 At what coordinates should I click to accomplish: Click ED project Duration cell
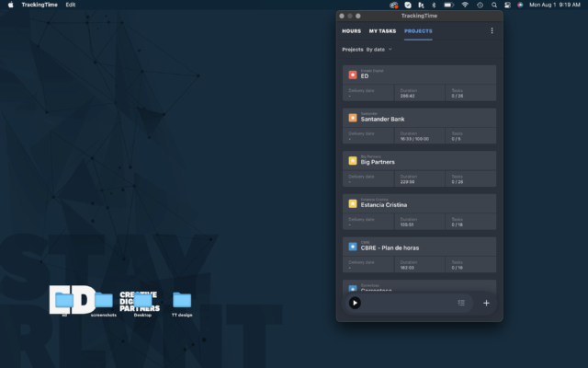(x=420, y=93)
